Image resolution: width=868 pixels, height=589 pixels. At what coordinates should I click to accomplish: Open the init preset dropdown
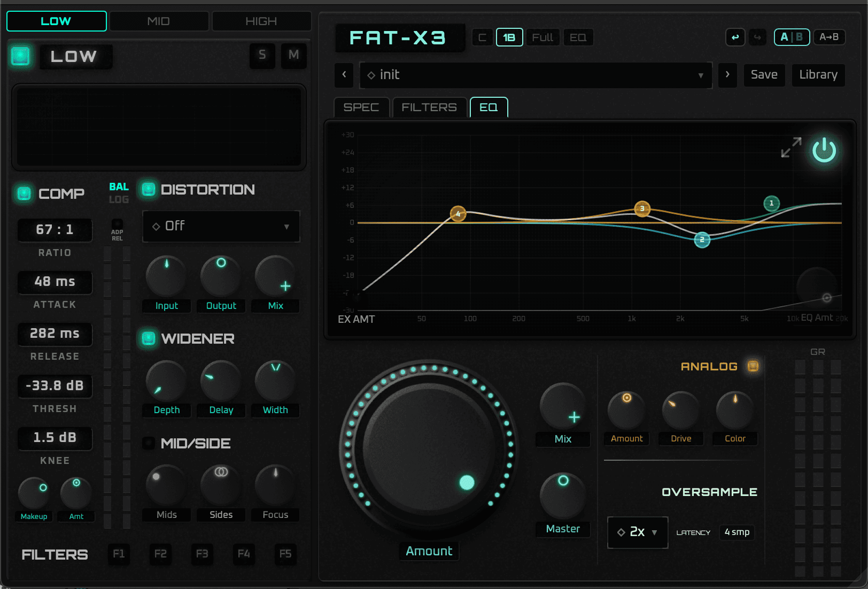point(536,75)
